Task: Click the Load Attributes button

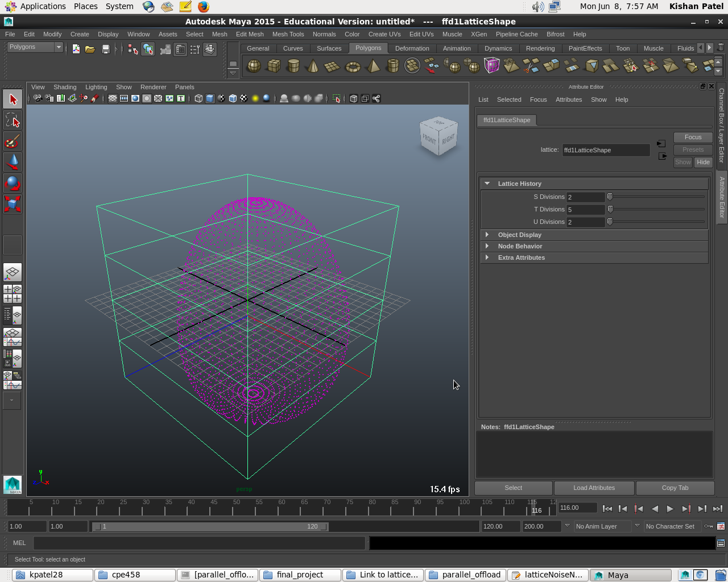Action: (x=594, y=488)
